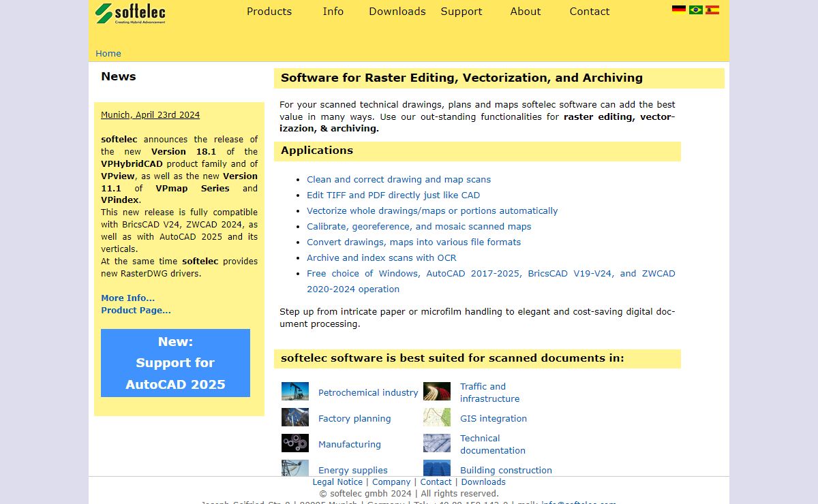The image size is (818, 504).
Task: Open Factory planning thumbnail image
Action: point(295,418)
